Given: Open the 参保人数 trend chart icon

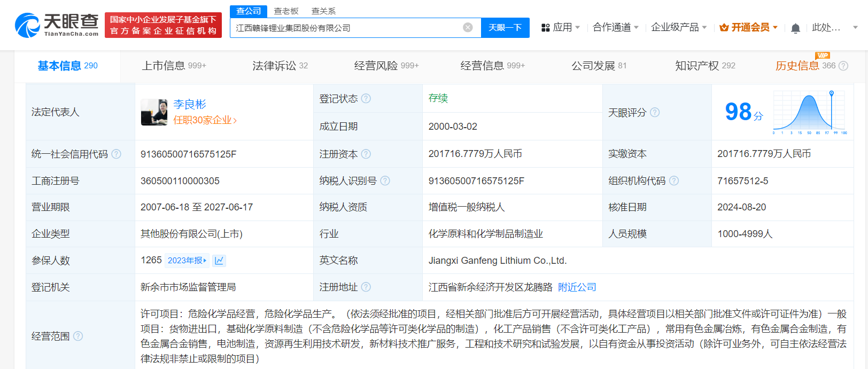Looking at the screenshot, I should (x=219, y=260).
